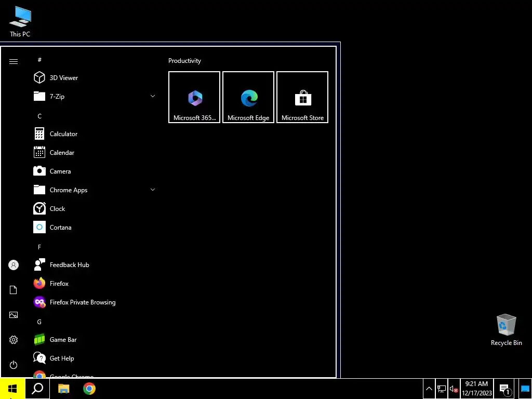Jump to the # letter section header

point(39,60)
